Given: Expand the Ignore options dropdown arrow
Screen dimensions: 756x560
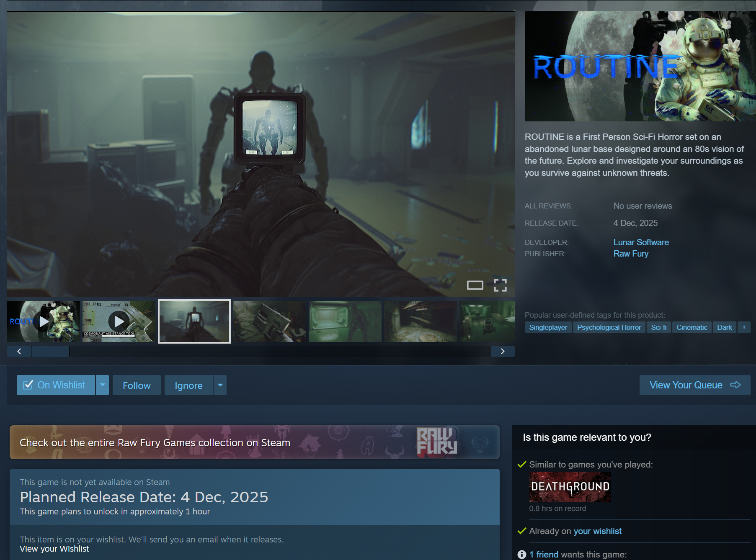Looking at the screenshot, I should point(220,385).
